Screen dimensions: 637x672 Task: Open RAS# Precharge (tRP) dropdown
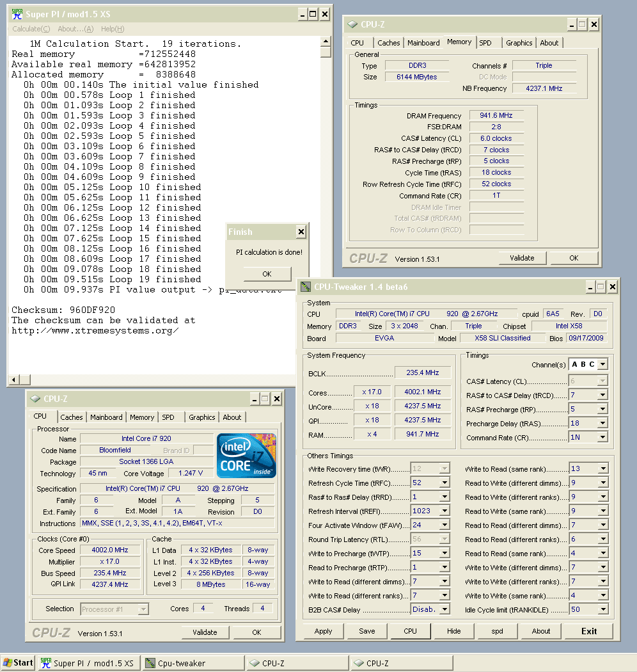pyautogui.click(x=602, y=410)
